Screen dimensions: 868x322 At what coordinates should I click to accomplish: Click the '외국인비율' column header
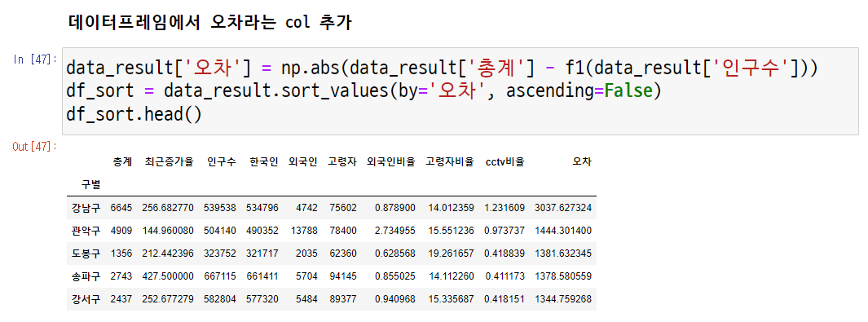click(x=391, y=162)
